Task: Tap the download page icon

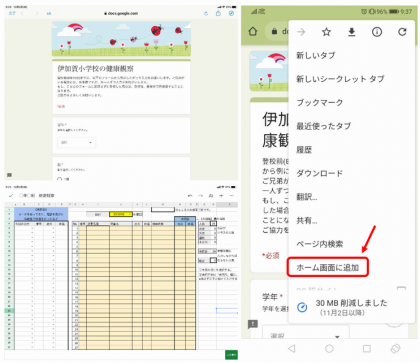Action: pyautogui.click(x=352, y=32)
